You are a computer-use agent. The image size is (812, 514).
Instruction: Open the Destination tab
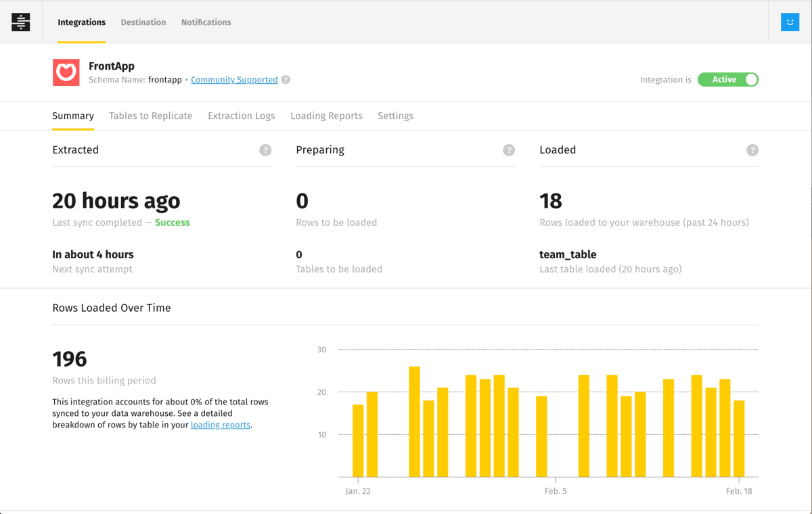point(143,22)
